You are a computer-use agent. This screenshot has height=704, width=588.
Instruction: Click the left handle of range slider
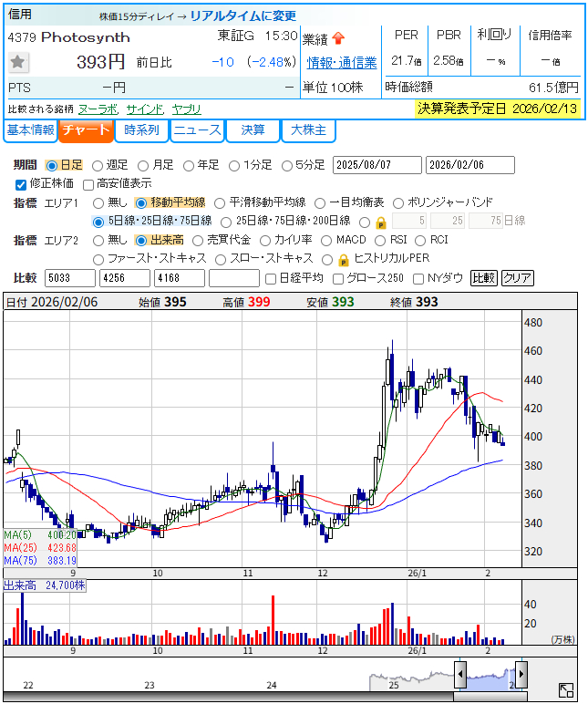(x=460, y=676)
